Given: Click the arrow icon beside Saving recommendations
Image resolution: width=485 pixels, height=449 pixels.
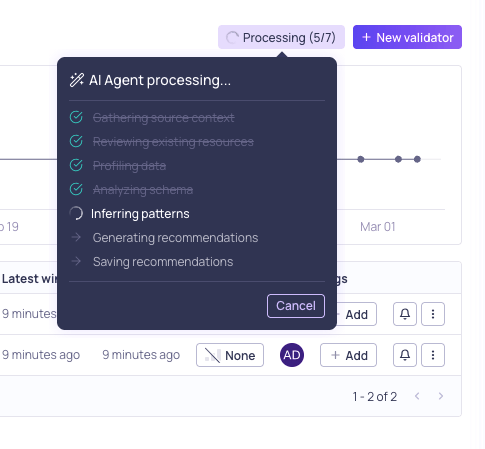Looking at the screenshot, I should (76, 261).
